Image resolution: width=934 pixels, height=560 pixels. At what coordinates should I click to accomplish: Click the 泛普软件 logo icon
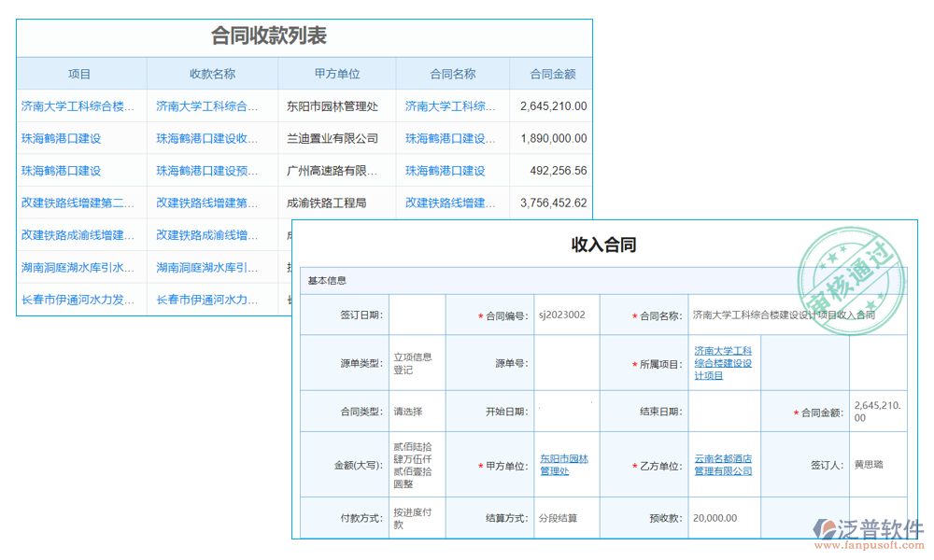[x=826, y=528]
